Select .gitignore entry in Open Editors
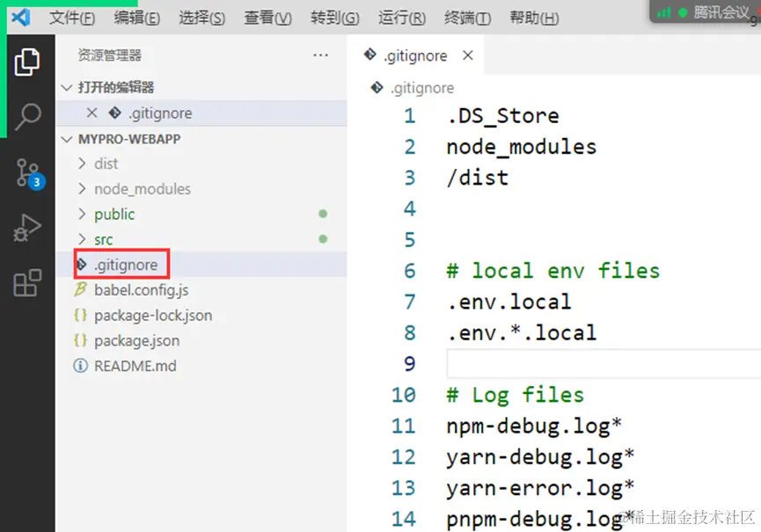Screen dimensions: 761x532 (x=201, y=113)
